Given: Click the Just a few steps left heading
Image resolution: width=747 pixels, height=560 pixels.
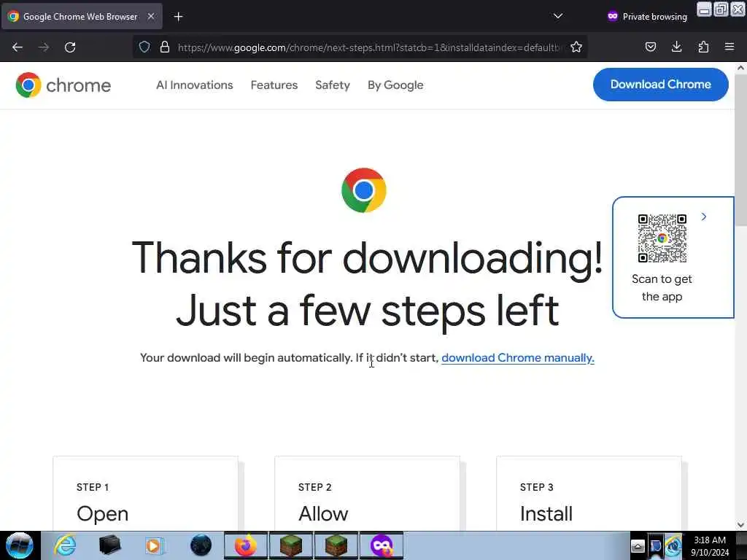Looking at the screenshot, I should point(368,311).
